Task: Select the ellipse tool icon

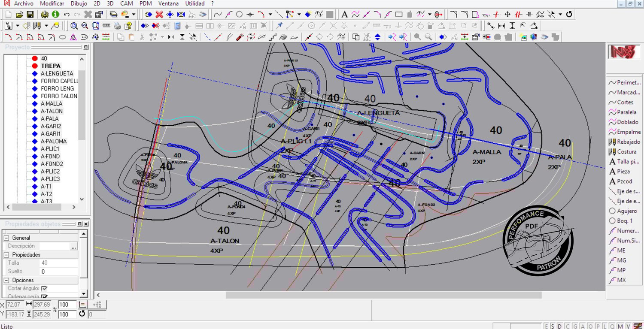Action: pyautogui.click(x=62, y=37)
